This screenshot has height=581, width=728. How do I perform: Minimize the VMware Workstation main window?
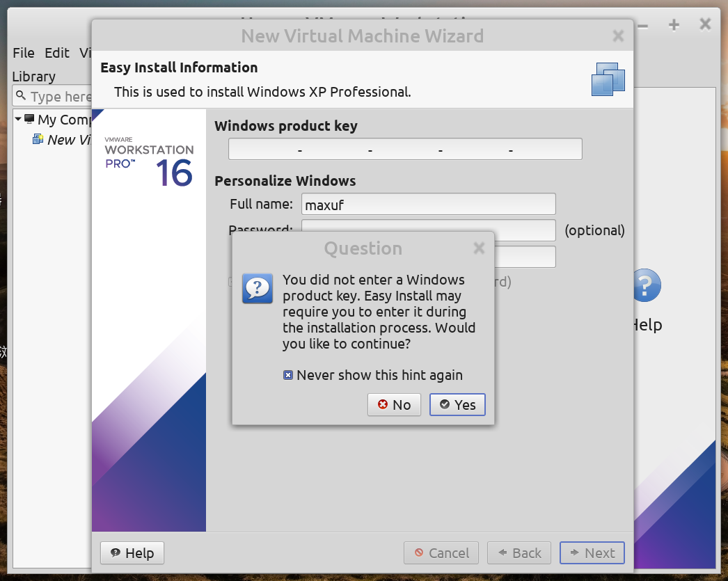[643, 26]
